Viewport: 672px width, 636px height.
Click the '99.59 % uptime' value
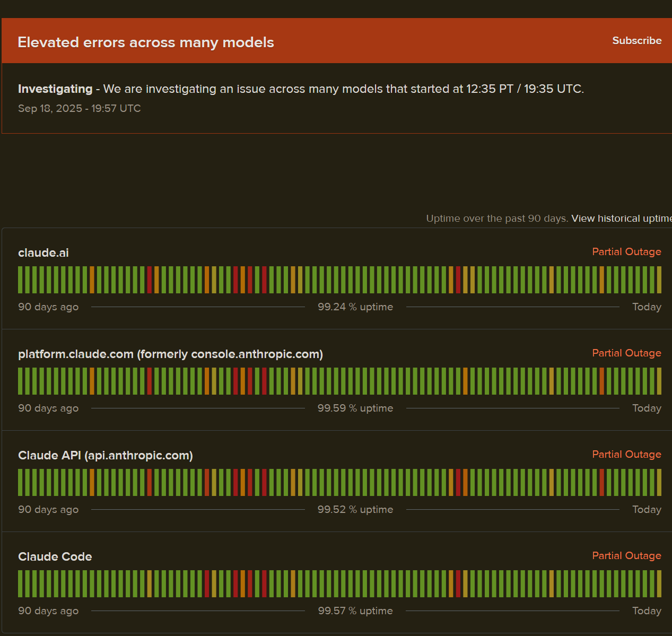[x=355, y=408]
